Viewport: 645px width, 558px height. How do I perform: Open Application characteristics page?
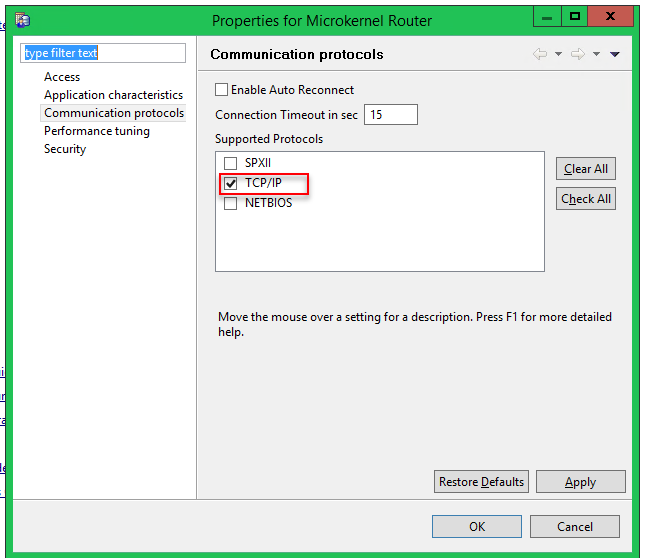pyautogui.click(x=114, y=95)
